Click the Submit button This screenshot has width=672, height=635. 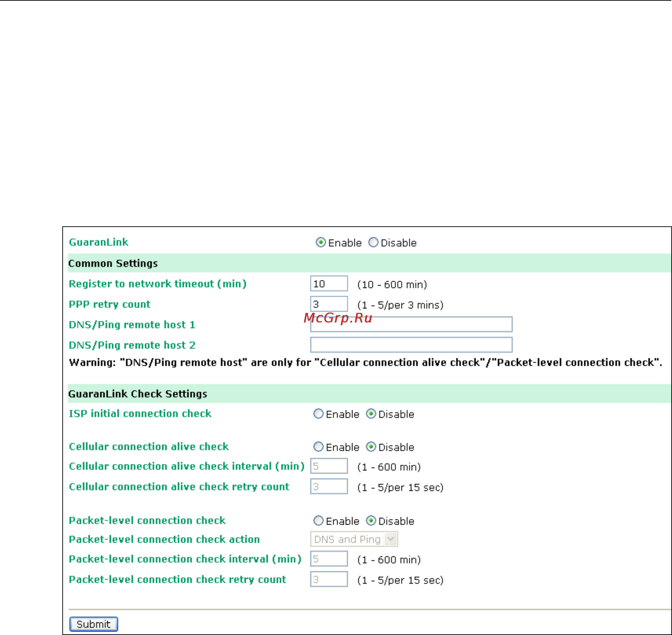click(x=93, y=624)
